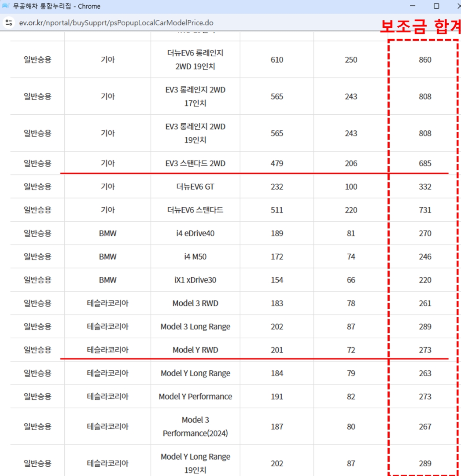Click the 100 local subsidy value
Viewport: 461px width, 476px height.
pos(351,187)
